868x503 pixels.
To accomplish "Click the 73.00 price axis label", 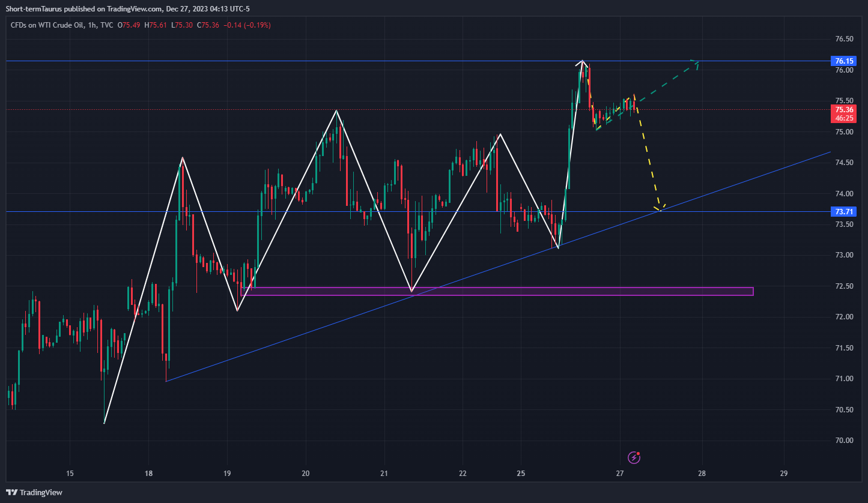I will (x=844, y=255).
